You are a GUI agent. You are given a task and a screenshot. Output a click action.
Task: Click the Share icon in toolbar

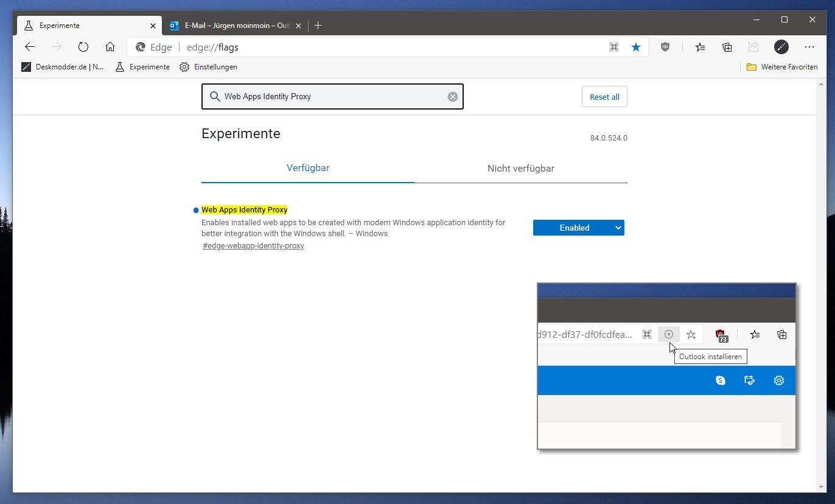753,47
